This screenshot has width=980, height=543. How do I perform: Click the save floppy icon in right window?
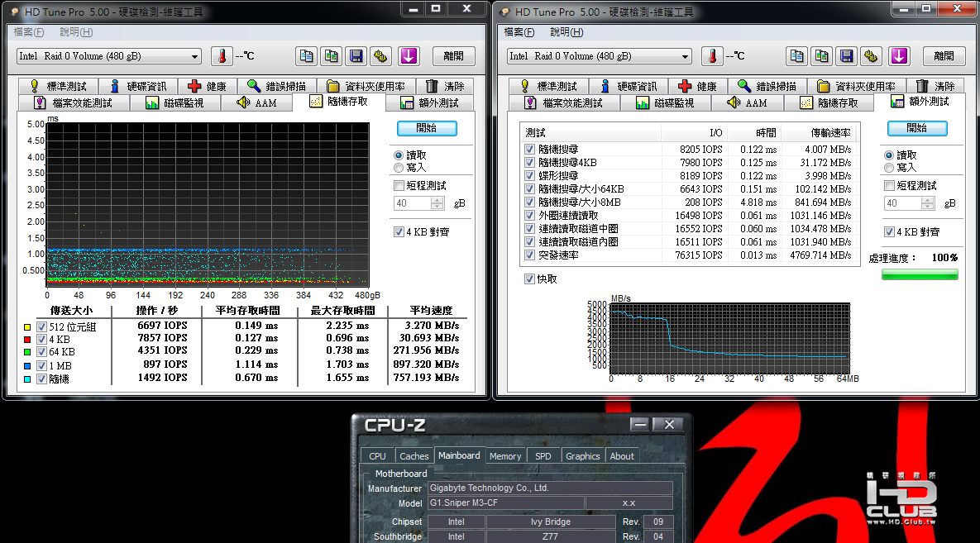point(846,56)
